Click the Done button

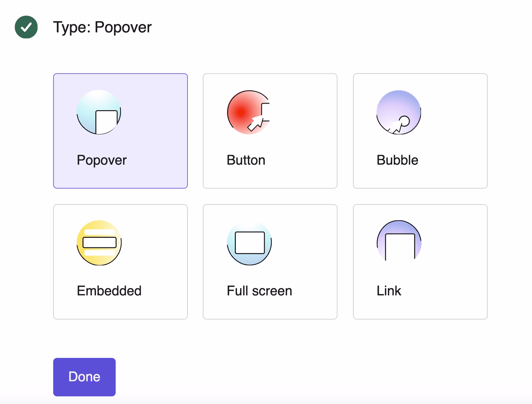point(84,377)
